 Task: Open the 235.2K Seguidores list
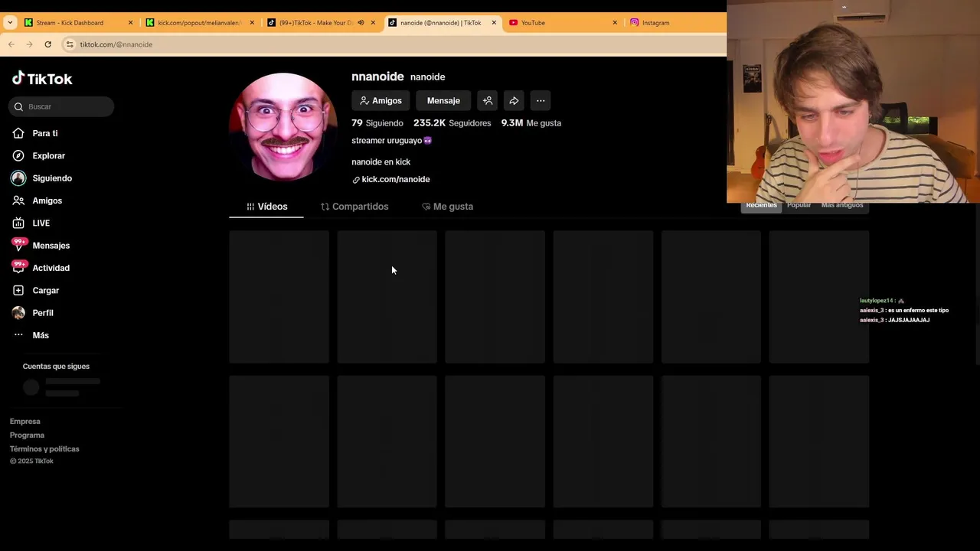[x=452, y=122]
